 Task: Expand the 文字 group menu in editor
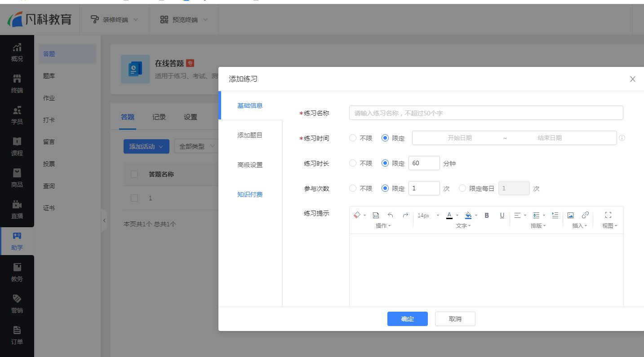point(463,225)
